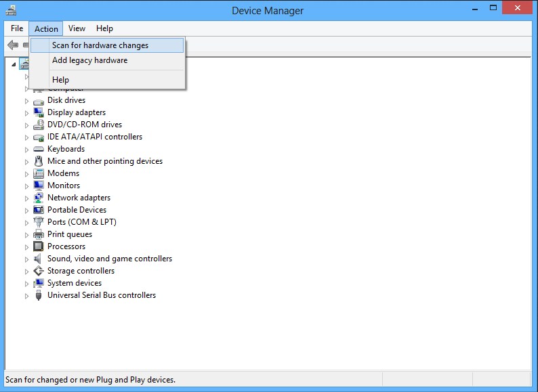Expand the Network adapters node
538x392 pixels.
tap(26, 198)
